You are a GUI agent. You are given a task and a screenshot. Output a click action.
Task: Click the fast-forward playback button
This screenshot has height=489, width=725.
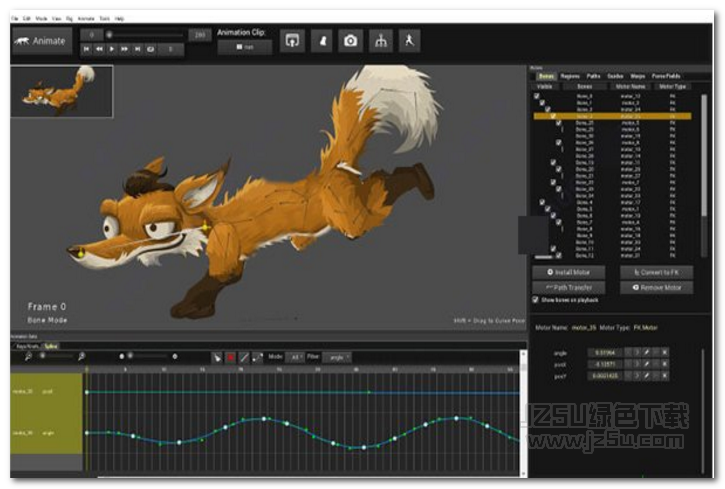click(x=124, y=49)
